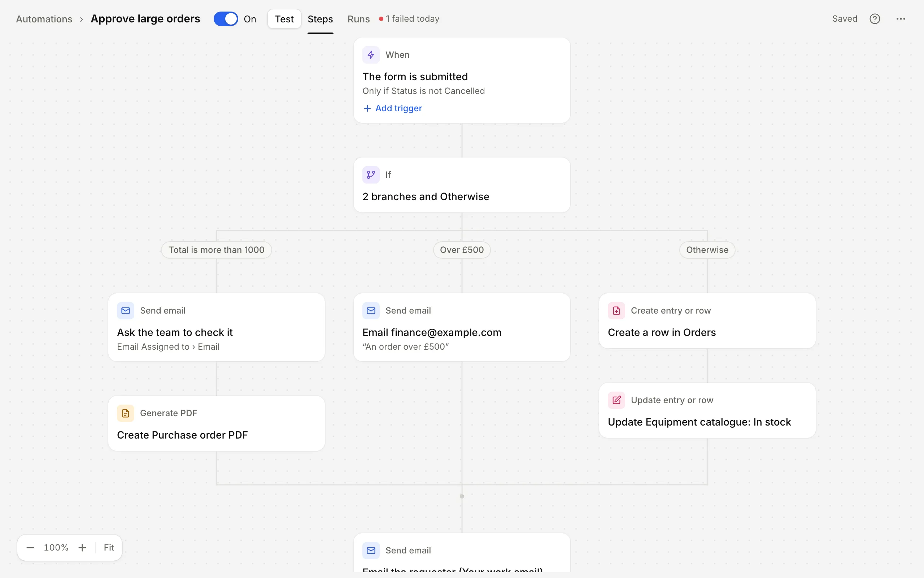Image resolution: width=924 pixels, height=578 pixels.
Task: Open 'Create a row in Orders' step
Action: 707,321
